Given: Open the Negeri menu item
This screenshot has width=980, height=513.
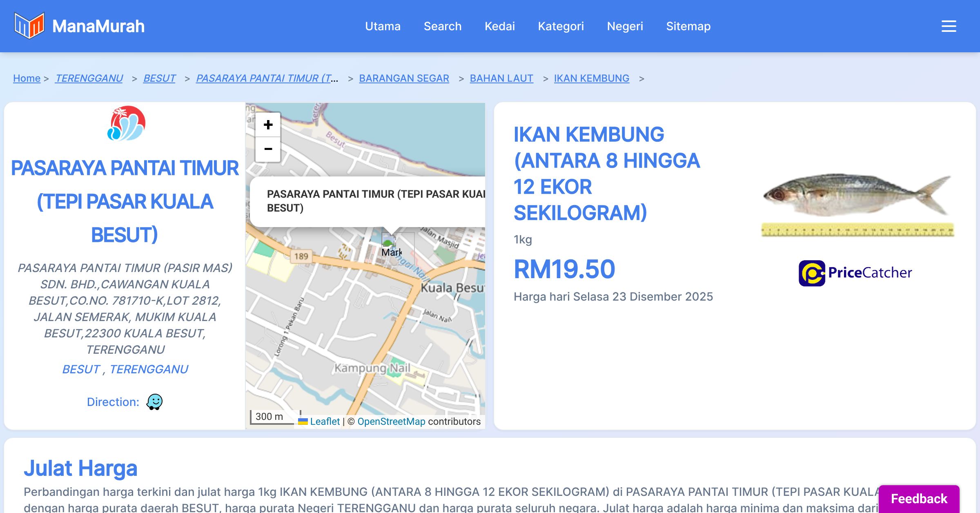Looking at the screenshot, I should coord(625,26).
